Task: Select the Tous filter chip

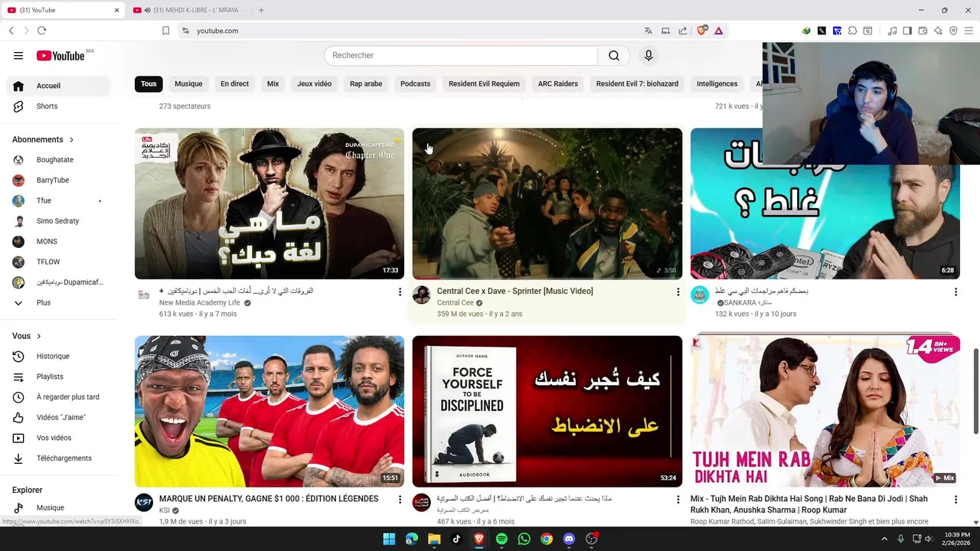Action: [x=149, y=83]
